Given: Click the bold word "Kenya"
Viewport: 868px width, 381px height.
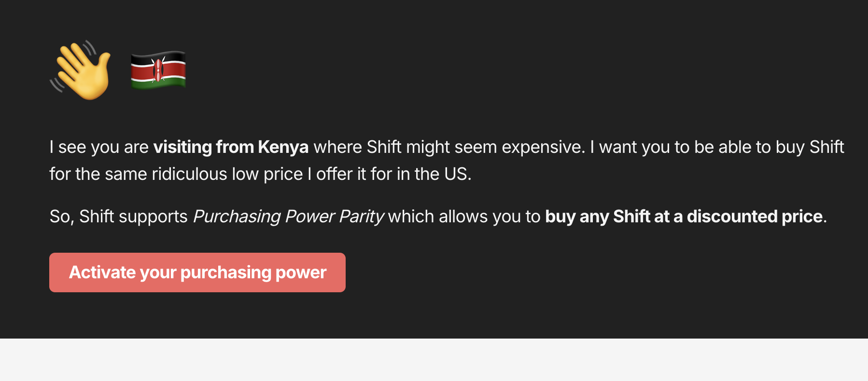Looking at the screenshot, I should point(283,147).
